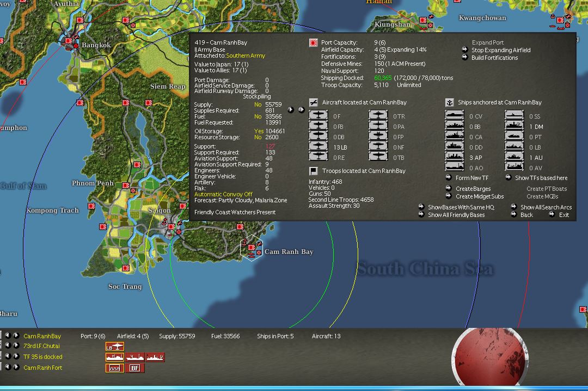Toggle Resource Storage stockpiling No setting

click(x=258, y=137)
